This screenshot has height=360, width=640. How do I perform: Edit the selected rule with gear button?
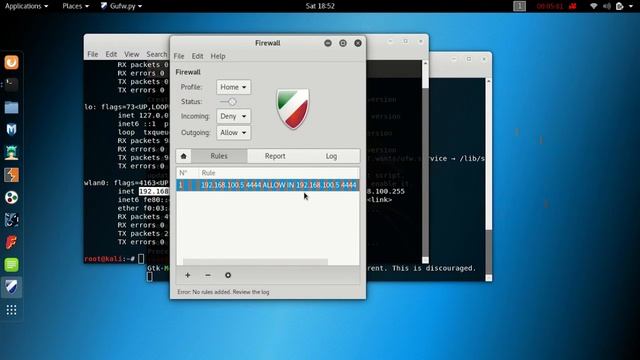[x=228, y=275]
